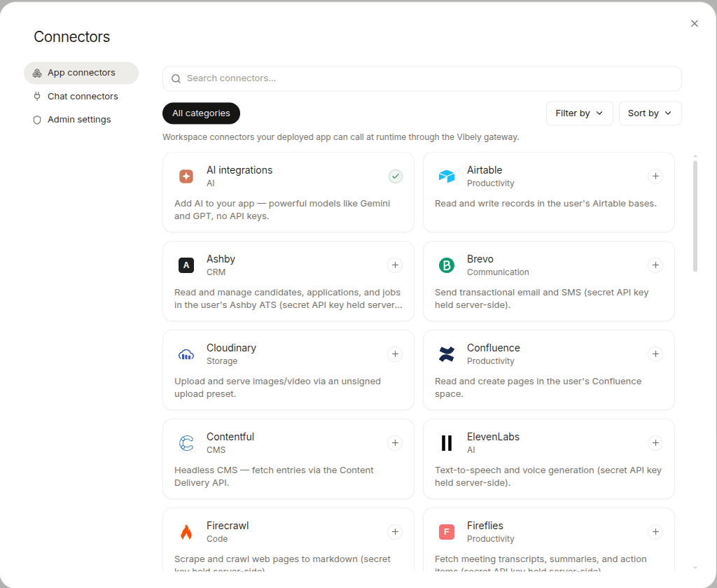Add the Brevo connector with plus icon

pyautogui.click(x=655, y=265)
